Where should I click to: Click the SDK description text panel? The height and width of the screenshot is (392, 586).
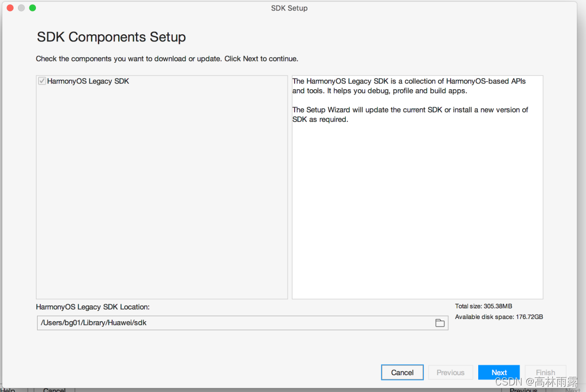point(418,187)
